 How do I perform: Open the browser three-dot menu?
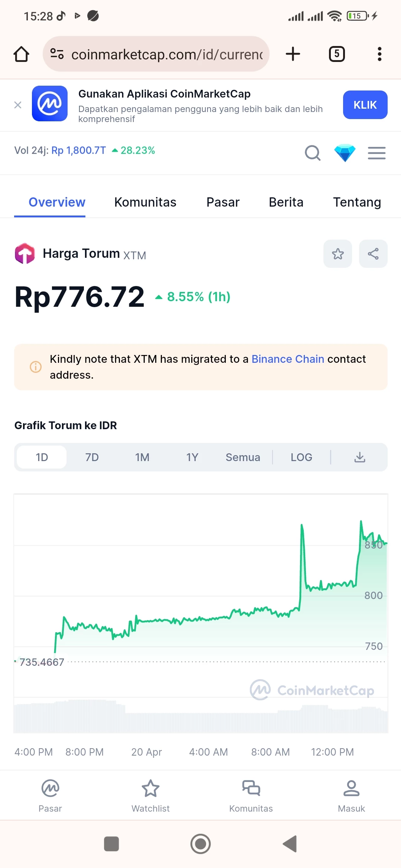(379, 54)
